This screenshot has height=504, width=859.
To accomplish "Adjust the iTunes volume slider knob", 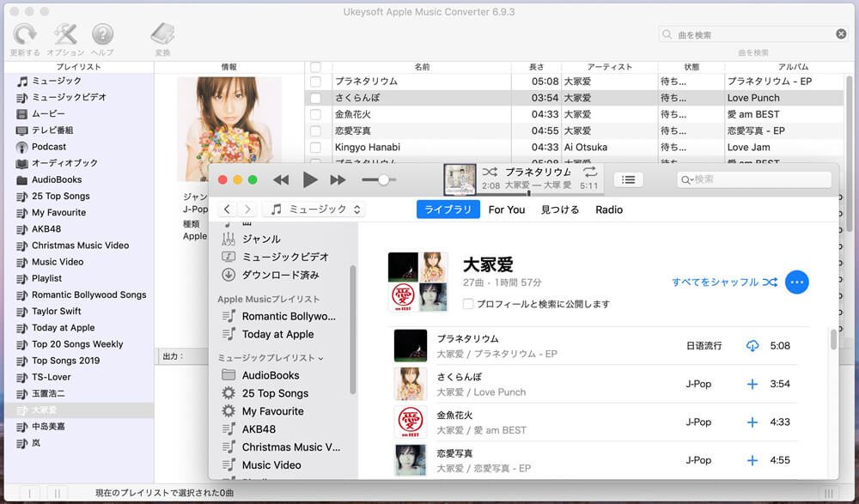I will [x=383, y=179].
